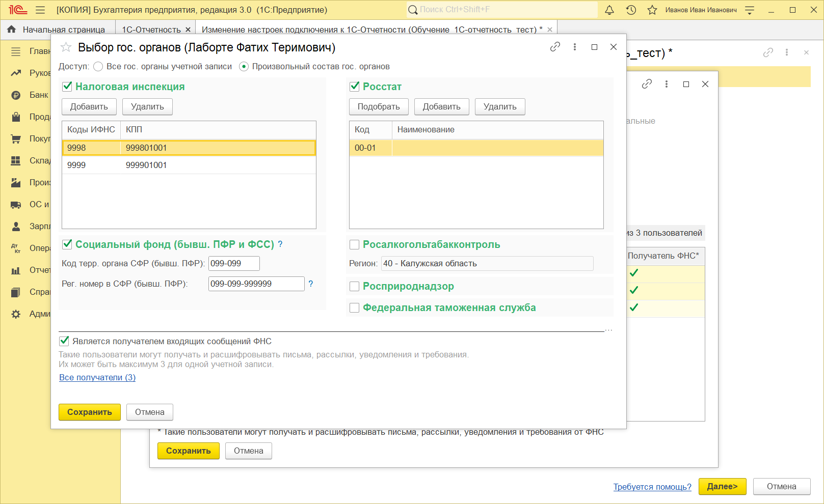Viewport: 824px width, 504px height.
Task: Open service settings icon near user name
Action: click(750, 10)
